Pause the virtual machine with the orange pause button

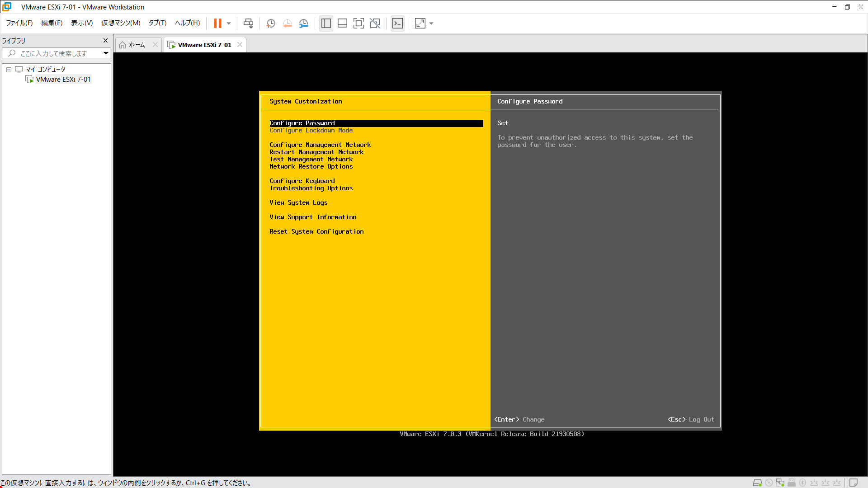coord(217,23)
